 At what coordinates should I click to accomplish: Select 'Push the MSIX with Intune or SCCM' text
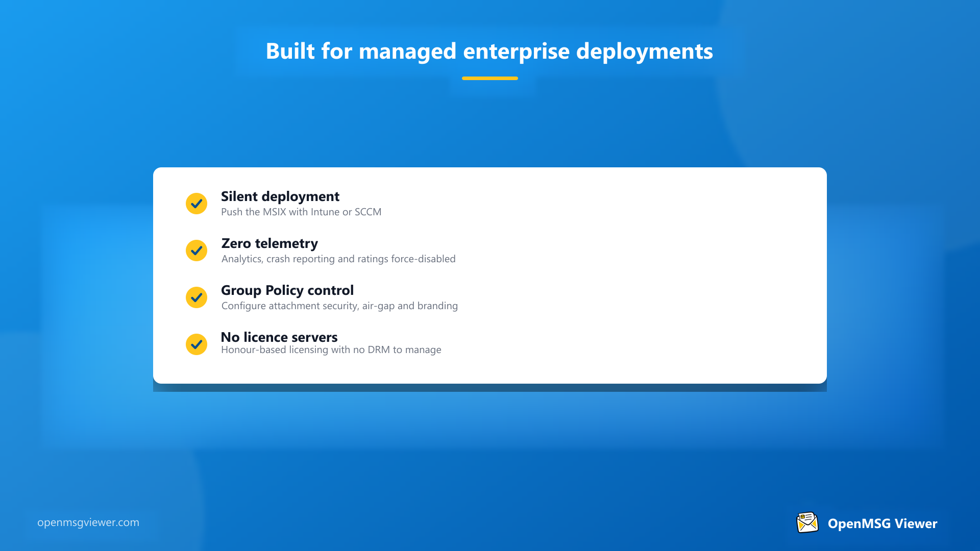click(301, 212)
